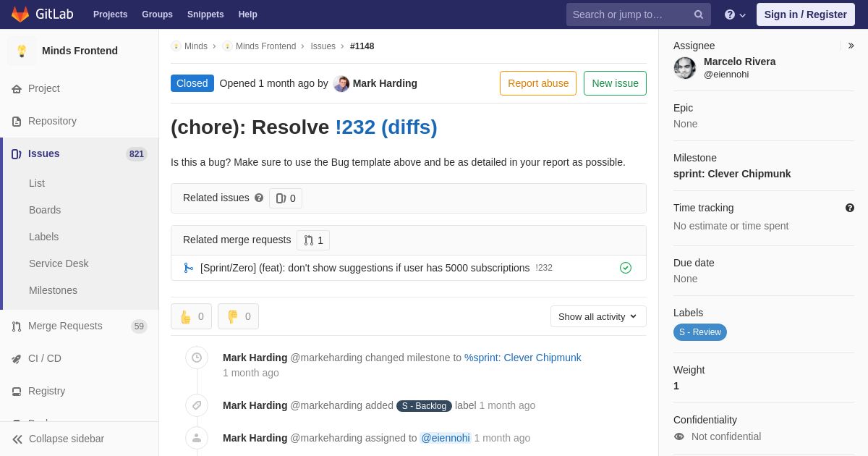
Task: Click the assignee user activity icon
Action: pos(197,438)
